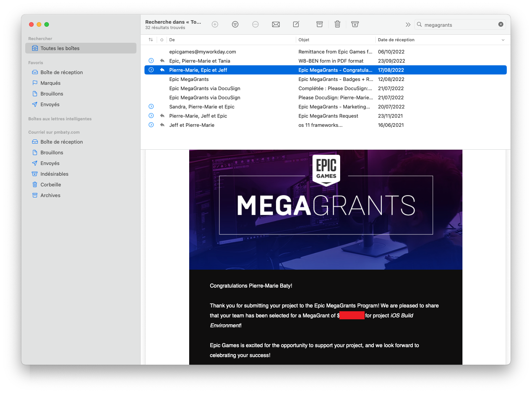Screen dimensions: 532x393
Task: Mark the message as junk in the toolbar
Action: 355,24
